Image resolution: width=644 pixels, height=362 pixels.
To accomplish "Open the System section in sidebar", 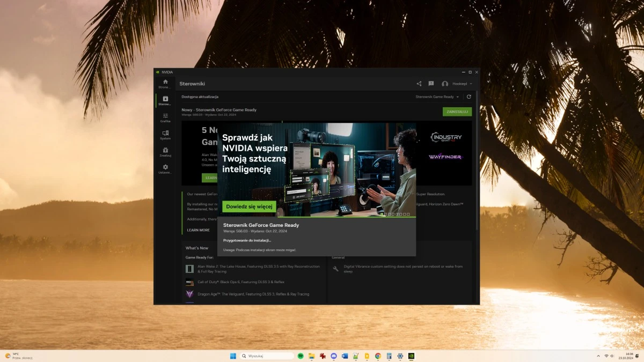I will tap(165, 135).
